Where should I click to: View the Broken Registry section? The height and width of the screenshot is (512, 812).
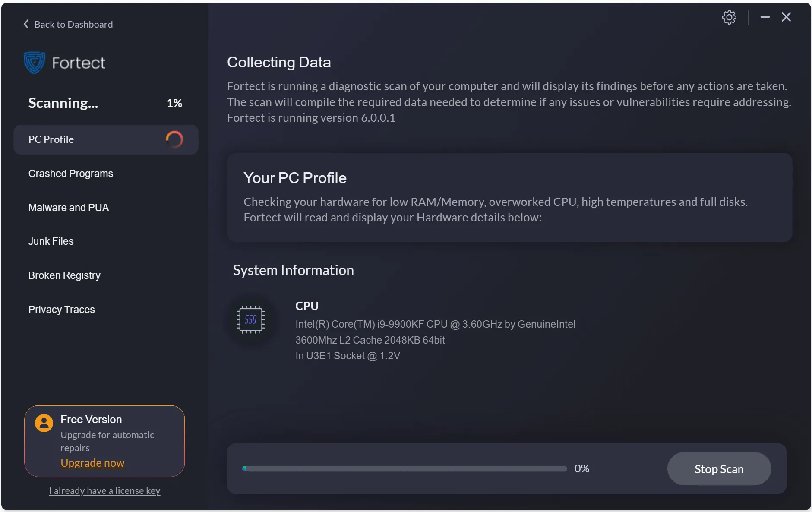pyautogui.click(x=64, y=275)
